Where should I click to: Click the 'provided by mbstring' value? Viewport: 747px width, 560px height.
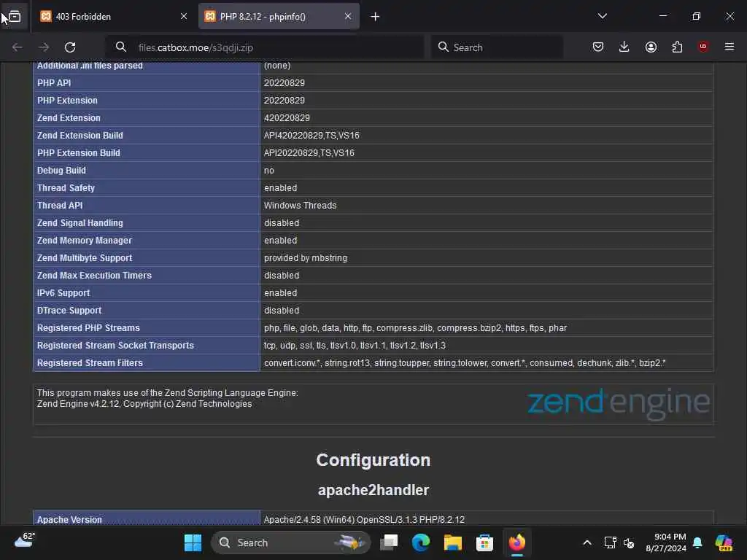pos(306,258)
